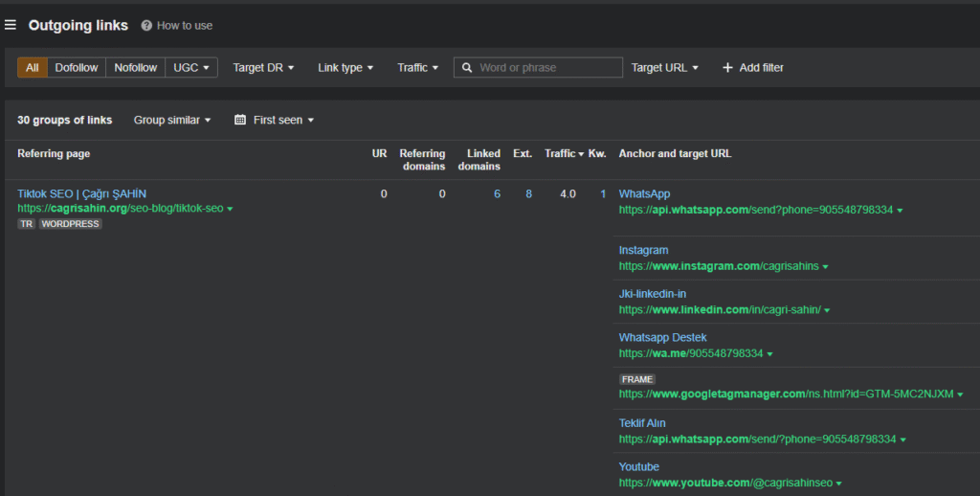
Task: Expand the arrow after the wa.me URL
Action: [x=770, y=354]
